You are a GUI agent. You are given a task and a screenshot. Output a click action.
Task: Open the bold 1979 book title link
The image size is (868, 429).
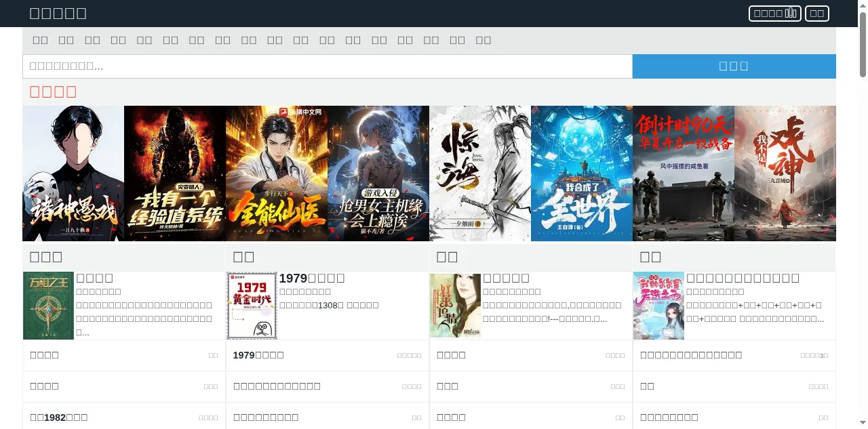tap(312, 278)
